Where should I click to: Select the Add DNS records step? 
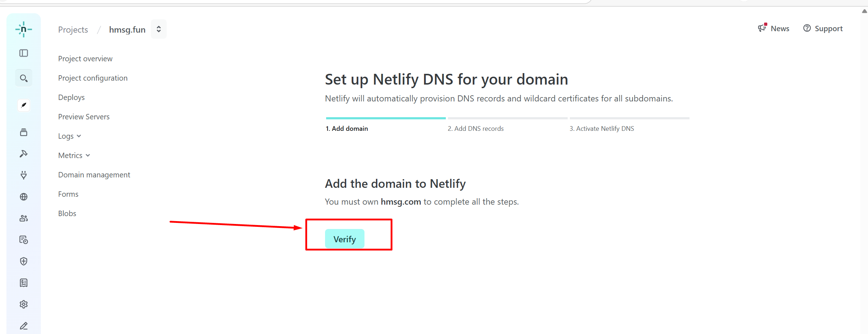[x=476, y=129]
